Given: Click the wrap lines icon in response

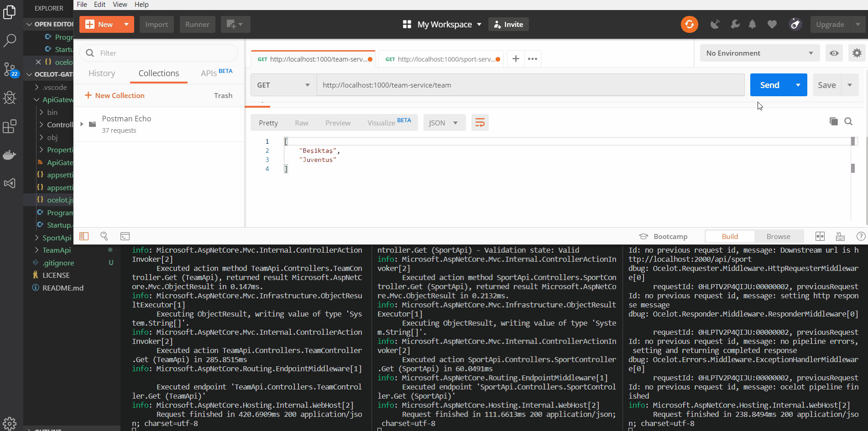Looking at the screenshot, I should 480,123.
